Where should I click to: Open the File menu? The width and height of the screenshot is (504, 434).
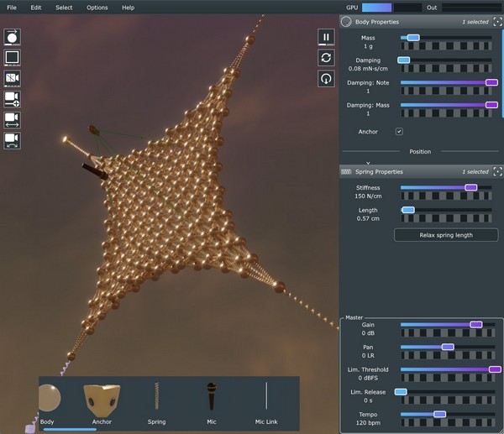click(x=12, y=7)
